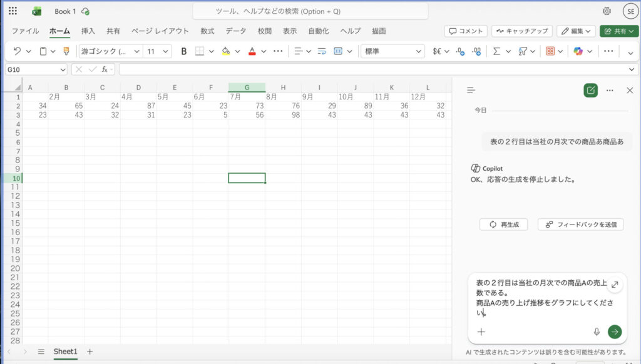Click the Bold formatting icon
This screenshot has width=641, height=364.
pos(183,51)
